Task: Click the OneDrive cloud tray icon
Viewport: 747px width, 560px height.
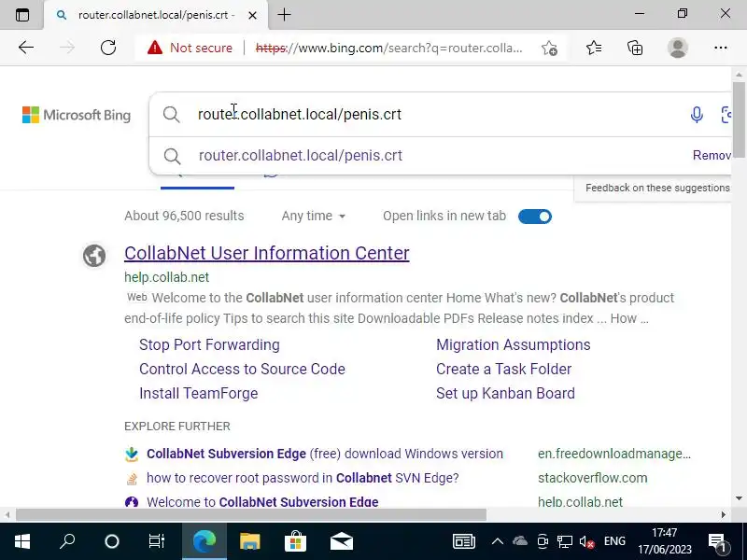Action: pos(520,541)
